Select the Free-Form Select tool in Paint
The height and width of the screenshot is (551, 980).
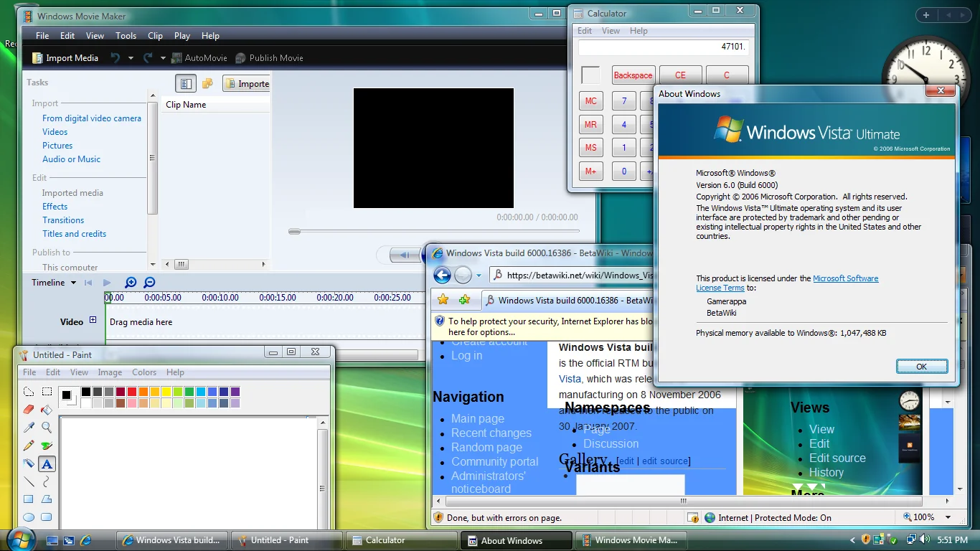click(x=29, y=392)
